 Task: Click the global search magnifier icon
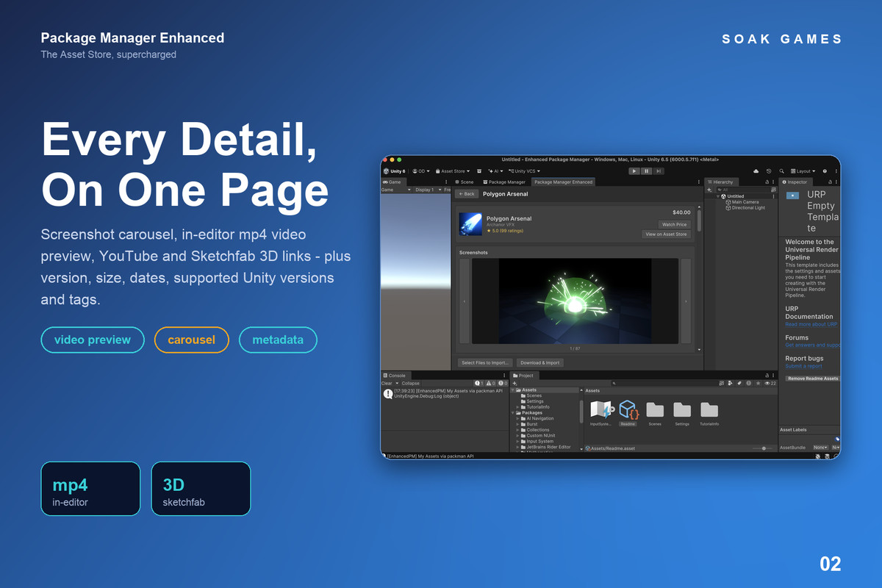tap(781, 171)
